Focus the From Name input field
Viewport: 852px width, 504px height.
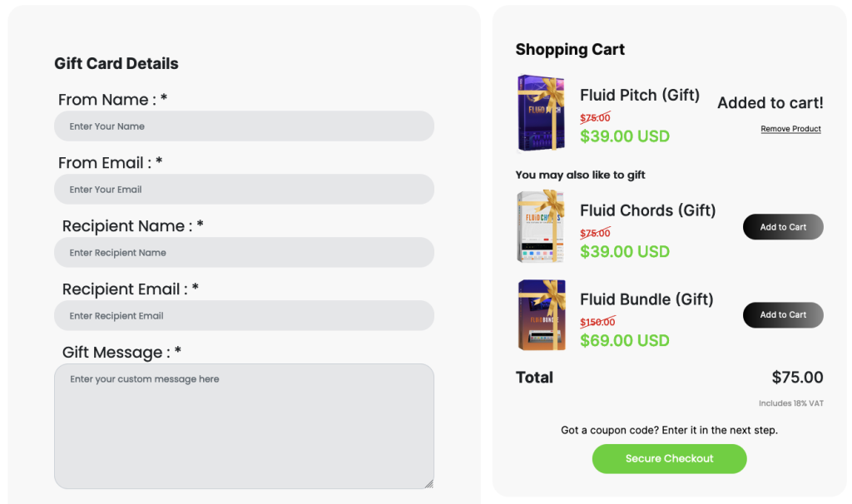[x=244, y=126]
